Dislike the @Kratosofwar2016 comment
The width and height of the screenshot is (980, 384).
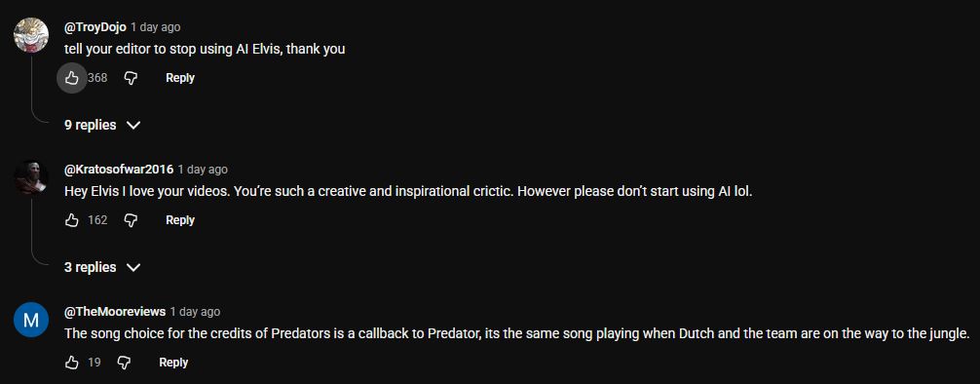tap(131, 220)
